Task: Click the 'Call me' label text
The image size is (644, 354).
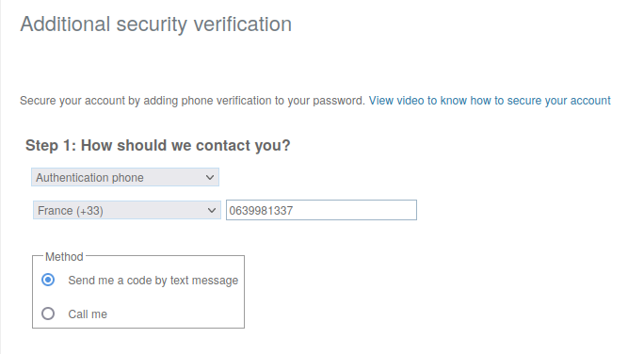Action: pos(88,314)
